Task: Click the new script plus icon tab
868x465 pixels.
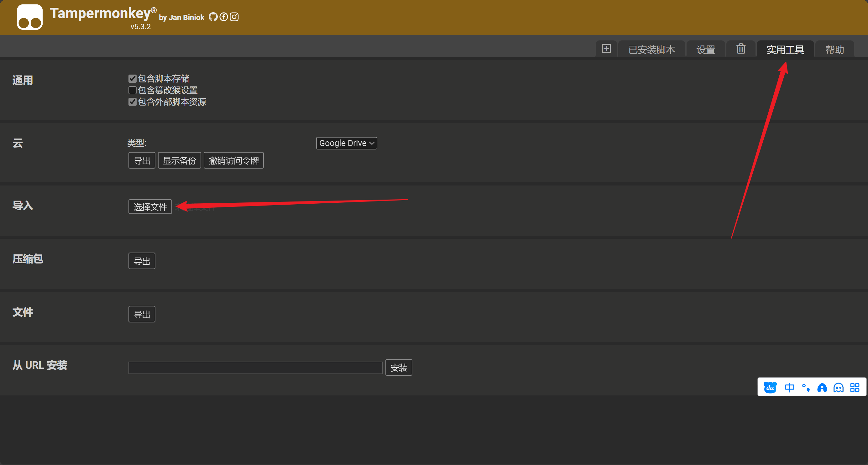Action: pos(606,49)
